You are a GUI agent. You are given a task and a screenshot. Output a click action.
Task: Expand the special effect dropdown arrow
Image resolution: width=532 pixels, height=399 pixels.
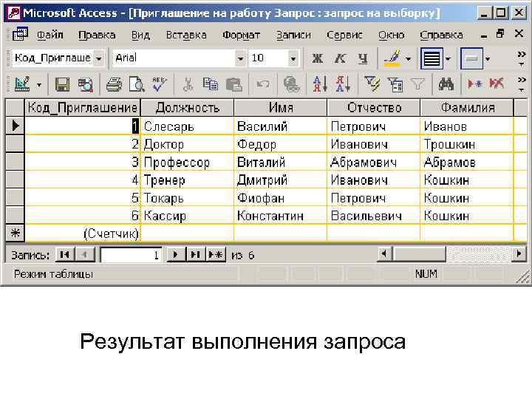point(488,59)
